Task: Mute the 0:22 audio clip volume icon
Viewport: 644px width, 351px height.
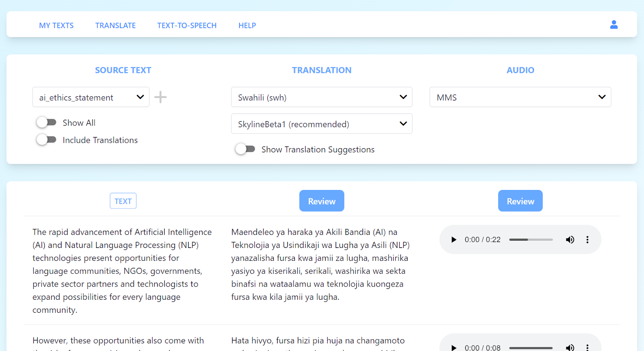Action: (x=570, y=240)
